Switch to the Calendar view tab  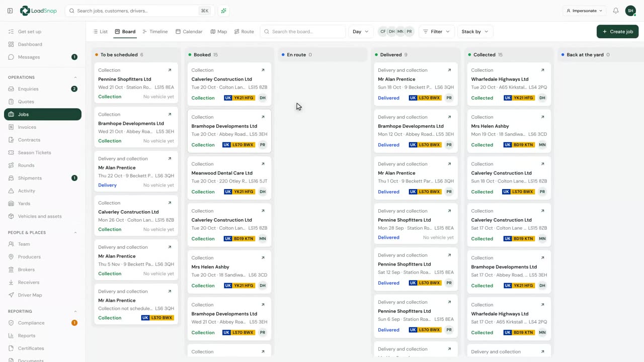tap(189, 31)
